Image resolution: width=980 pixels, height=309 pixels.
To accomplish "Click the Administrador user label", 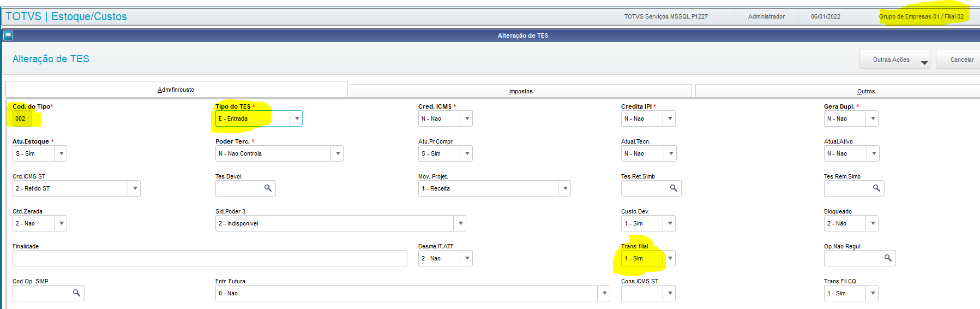I will (x=766, y=16).
